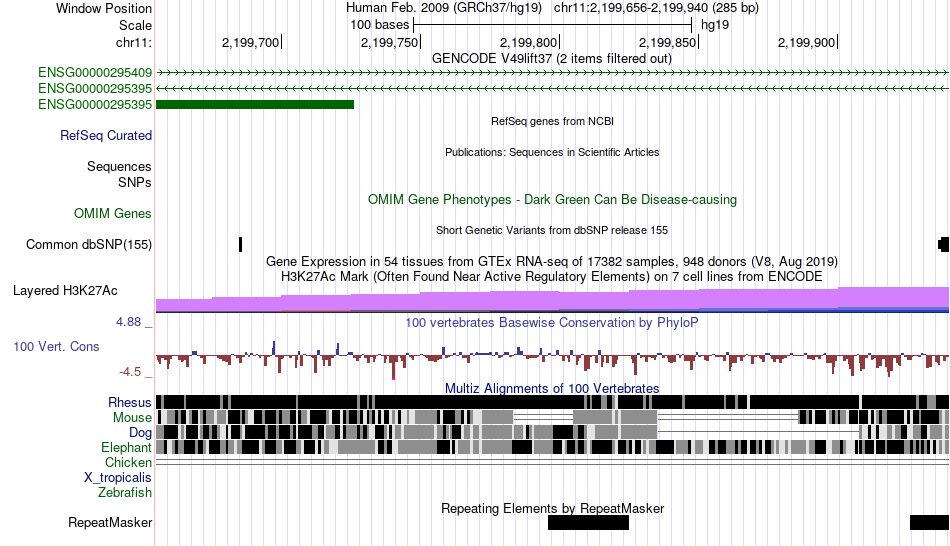Open the RefSeq Curated track label
The width and height of the screenshot is (950, 546).
105,136
